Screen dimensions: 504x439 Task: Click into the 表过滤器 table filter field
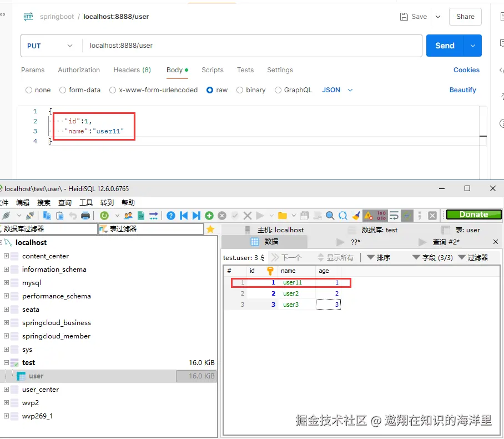click(x=151, y=229)
